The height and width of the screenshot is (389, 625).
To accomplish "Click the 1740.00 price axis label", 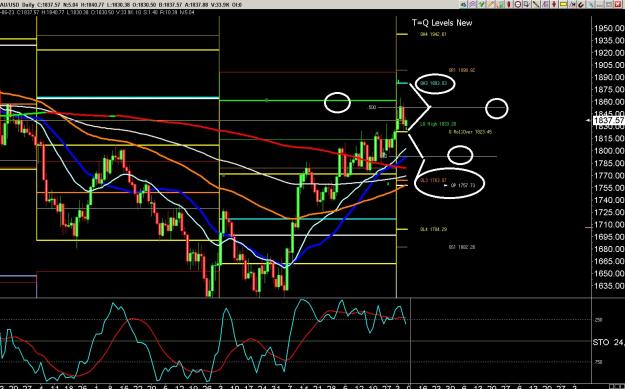I will (609, 200).
